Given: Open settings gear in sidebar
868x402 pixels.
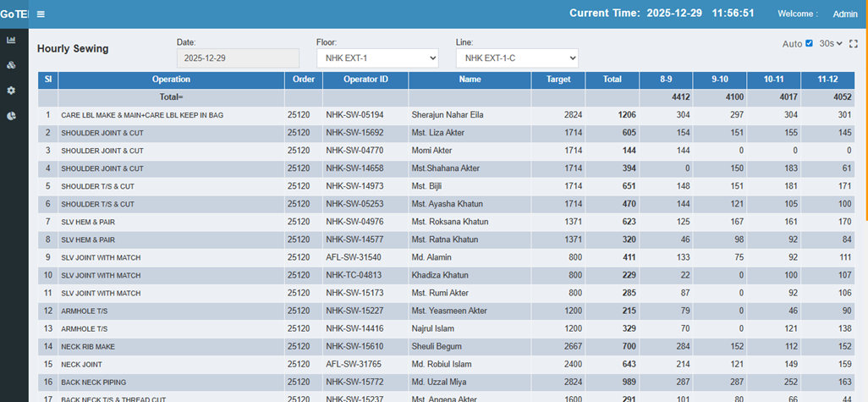Looking at the screenshot, I should point(11,91).
